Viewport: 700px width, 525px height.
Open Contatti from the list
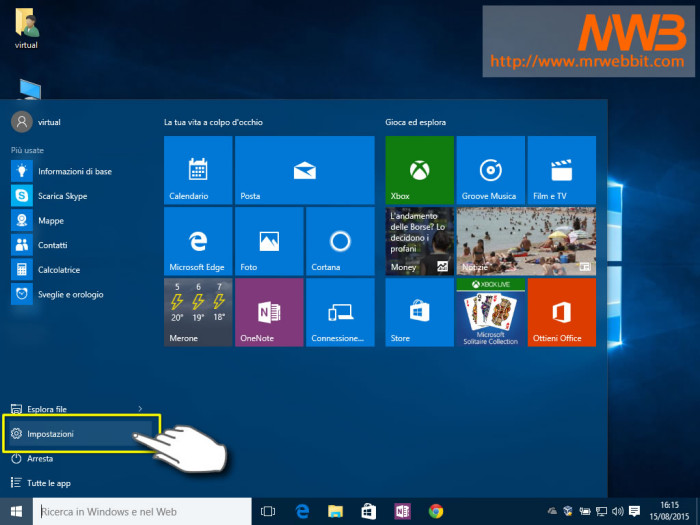click(x=80, y=245)
